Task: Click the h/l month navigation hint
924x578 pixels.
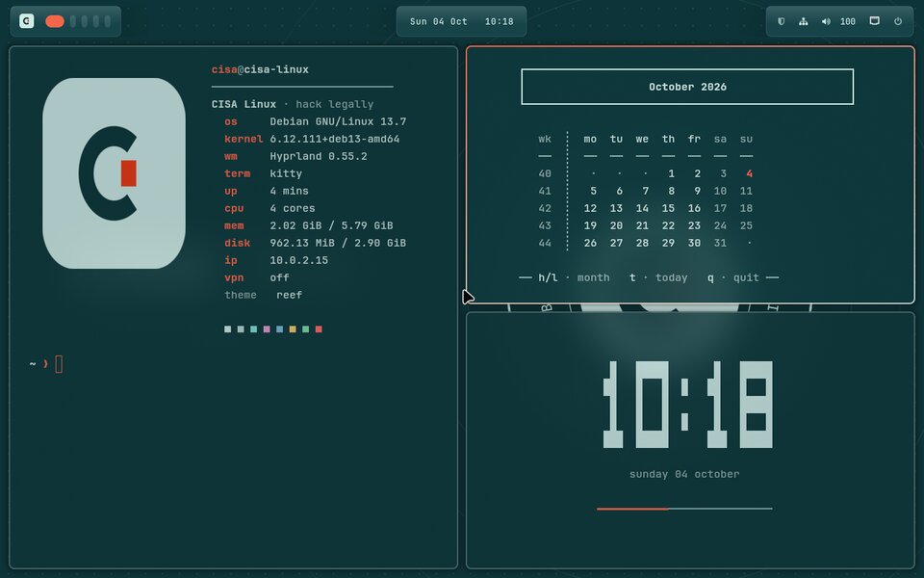Action: tap(574, 277)
